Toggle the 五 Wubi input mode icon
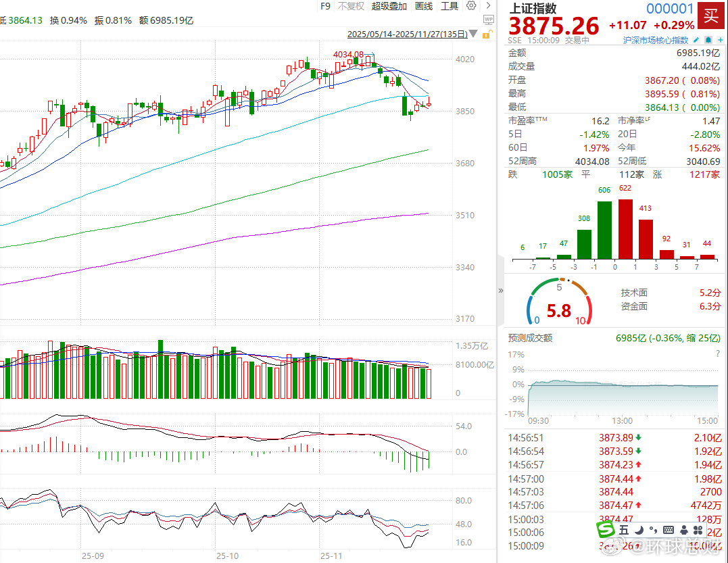 [623, 530]
